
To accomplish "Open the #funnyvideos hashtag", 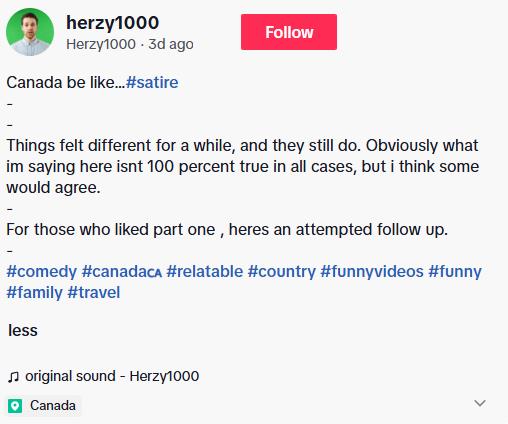I will 372,271.
